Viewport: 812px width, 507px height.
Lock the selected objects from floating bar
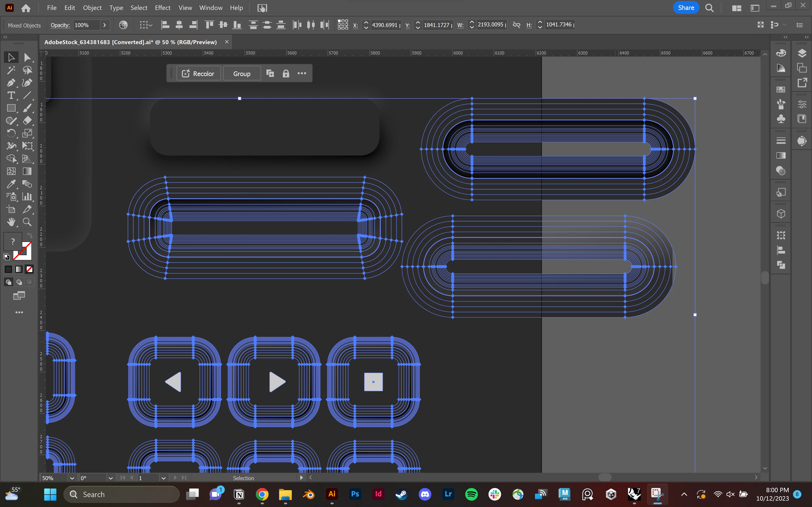[x=285, y=74]
